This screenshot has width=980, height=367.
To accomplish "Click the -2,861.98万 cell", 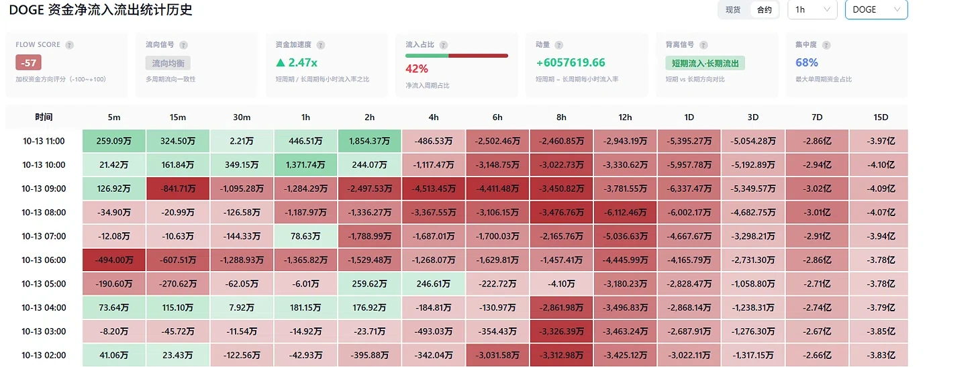I will [x=561, y=308].
